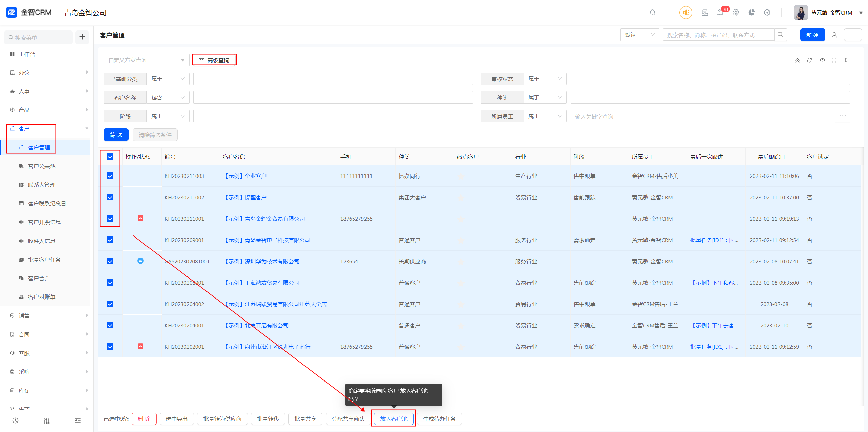The image size is (868, 432).
Task: Click the search button next to name search
Action: [781, 35]
